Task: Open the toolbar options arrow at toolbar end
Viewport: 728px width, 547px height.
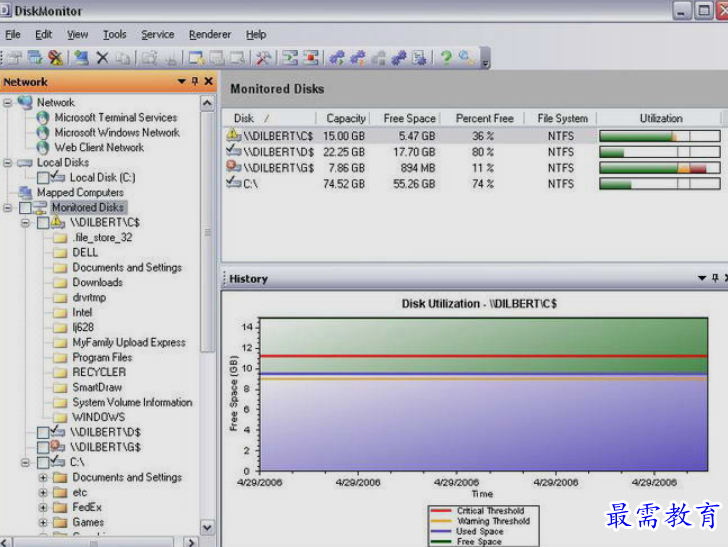Action: click(x=485, y=59)
